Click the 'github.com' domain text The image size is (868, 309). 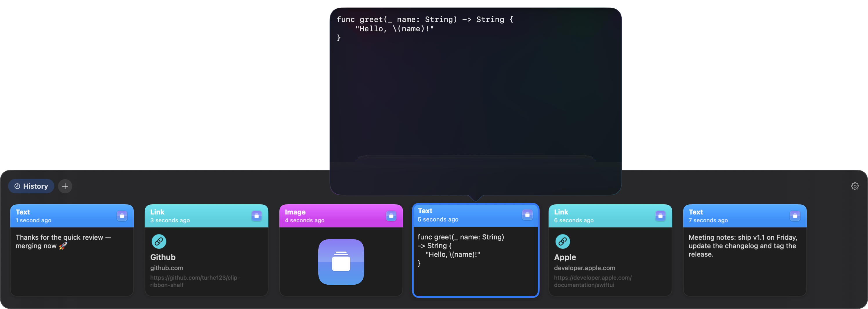click(167, 268)
